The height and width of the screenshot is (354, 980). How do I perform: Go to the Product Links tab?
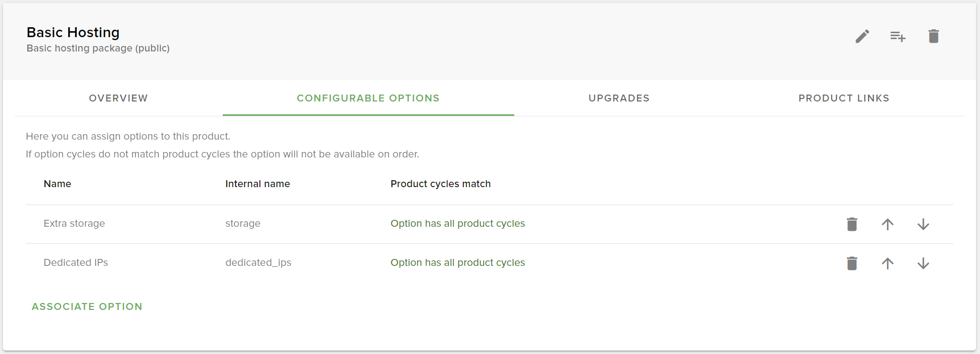tap(843, 98)
